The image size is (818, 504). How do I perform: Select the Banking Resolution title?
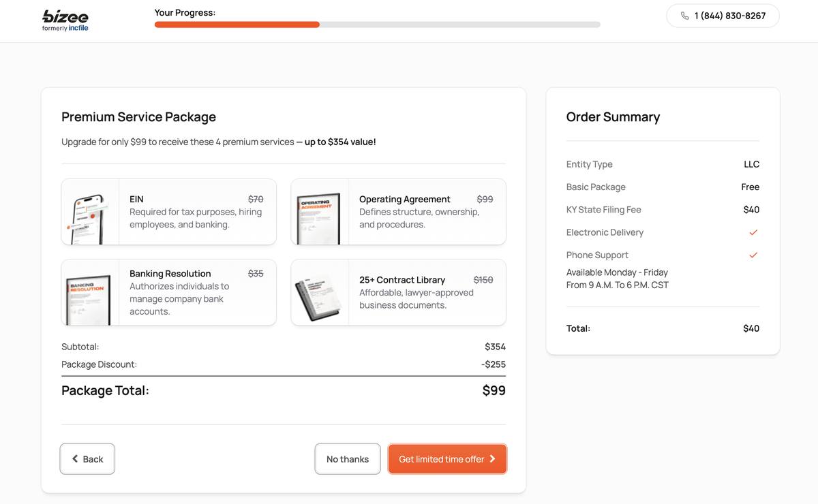[x=170, y=273]
